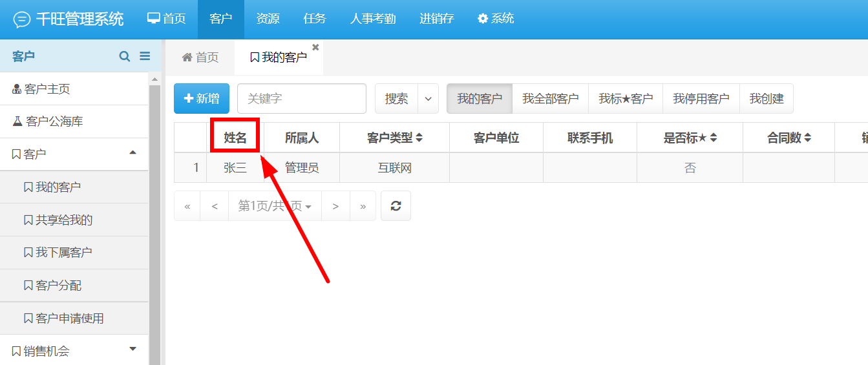
Task: Open 我下属客户 in the sidebar
Action: tap(74, 253)
